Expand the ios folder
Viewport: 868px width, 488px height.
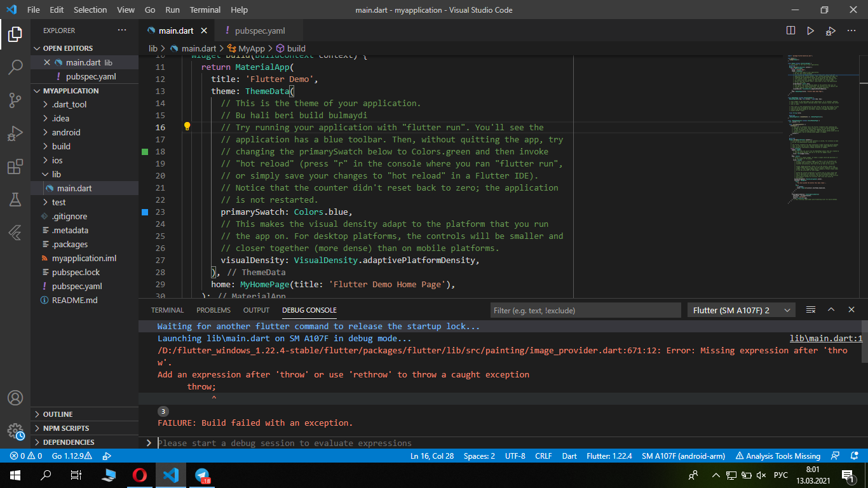click(85, 160)
